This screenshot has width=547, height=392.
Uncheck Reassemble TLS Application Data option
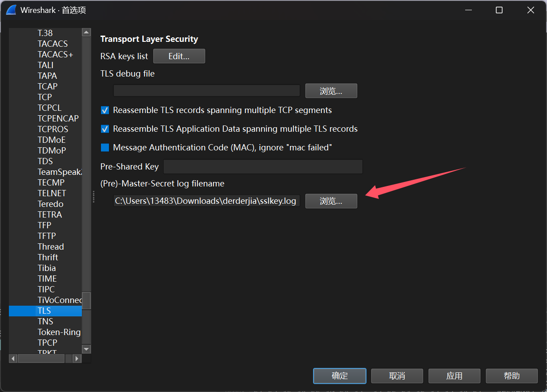pos(105,129)
